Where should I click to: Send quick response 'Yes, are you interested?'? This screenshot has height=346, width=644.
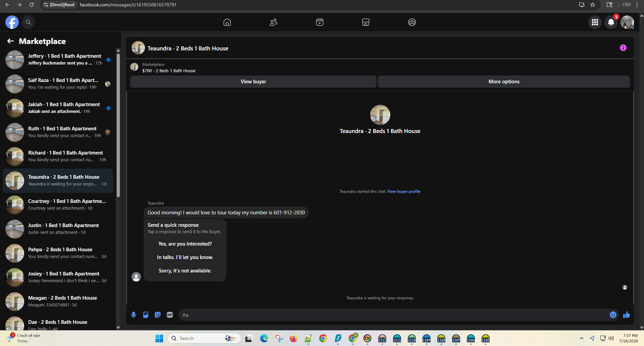(185, 244)
